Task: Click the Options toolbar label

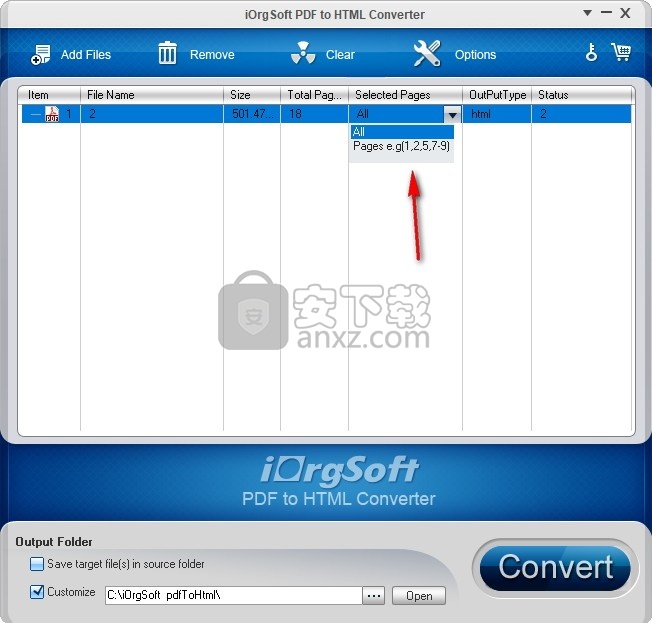Action: (475, 54)
